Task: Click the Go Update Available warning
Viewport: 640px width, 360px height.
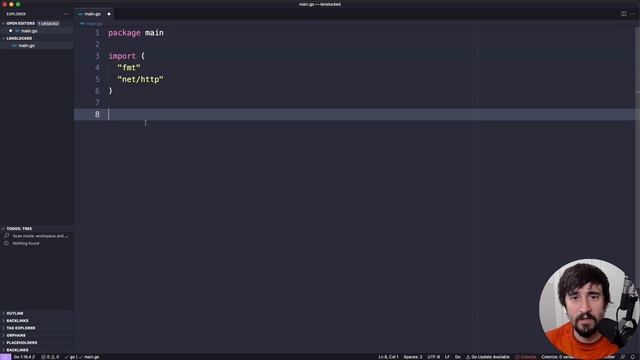Action: pyautogui.click(x=488, y=357)
